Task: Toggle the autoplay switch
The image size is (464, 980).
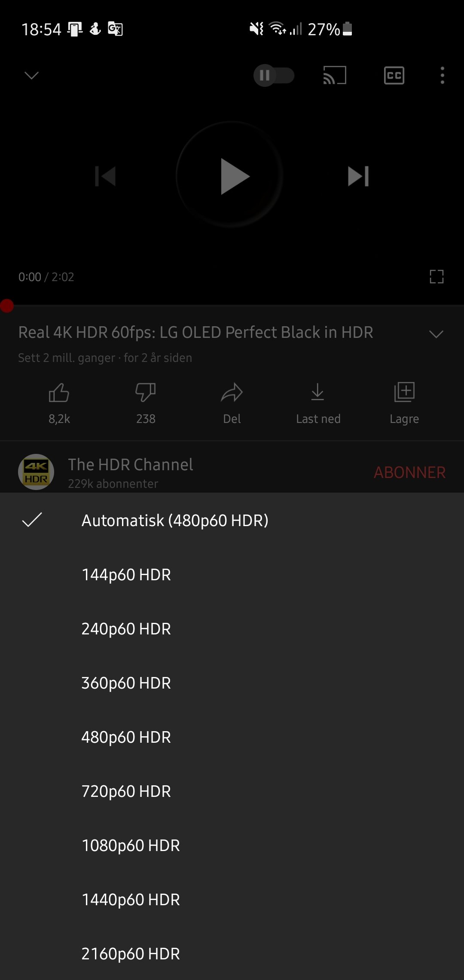Action: tap(274, 75)
